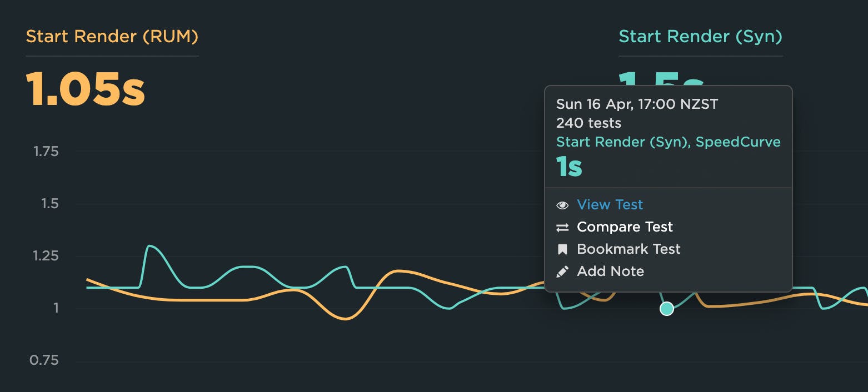868x392 pixels.
Task: Click the 240 tests text in tooltip
Action: point(588,123)
